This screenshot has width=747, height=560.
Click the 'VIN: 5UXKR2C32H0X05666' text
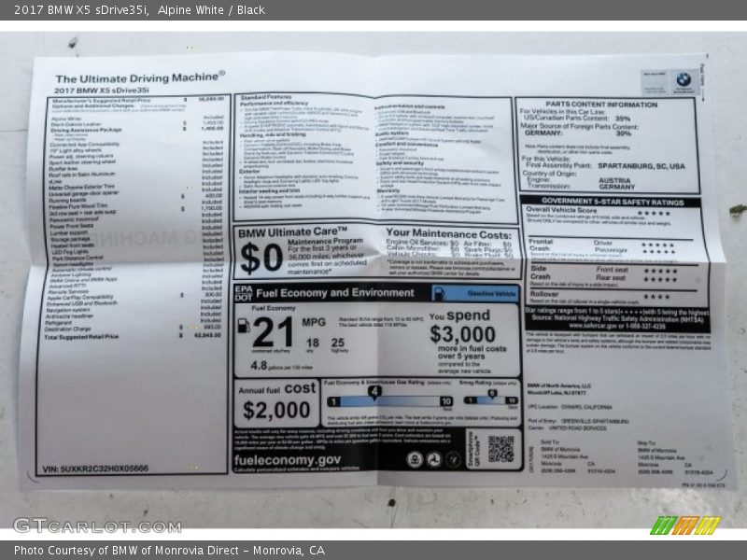click(x=95, y=469)
